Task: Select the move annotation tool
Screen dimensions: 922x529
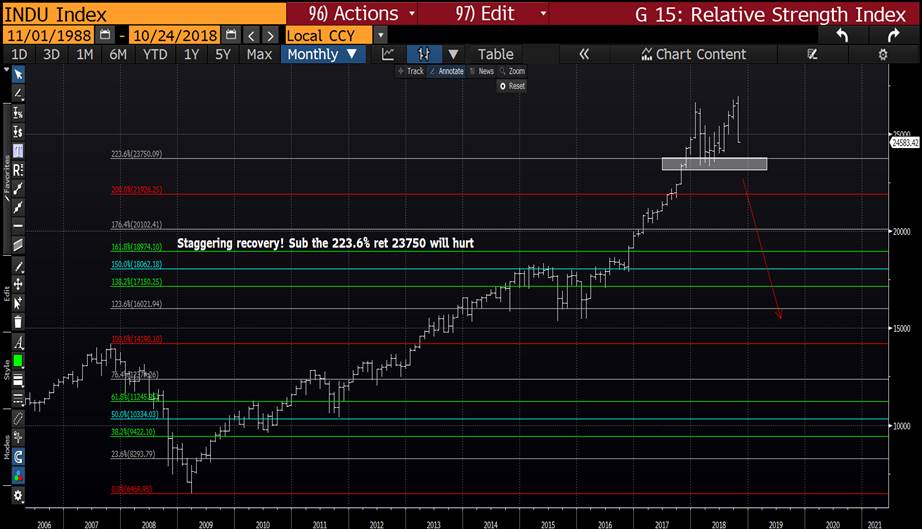Action: (x=18, y=284)
